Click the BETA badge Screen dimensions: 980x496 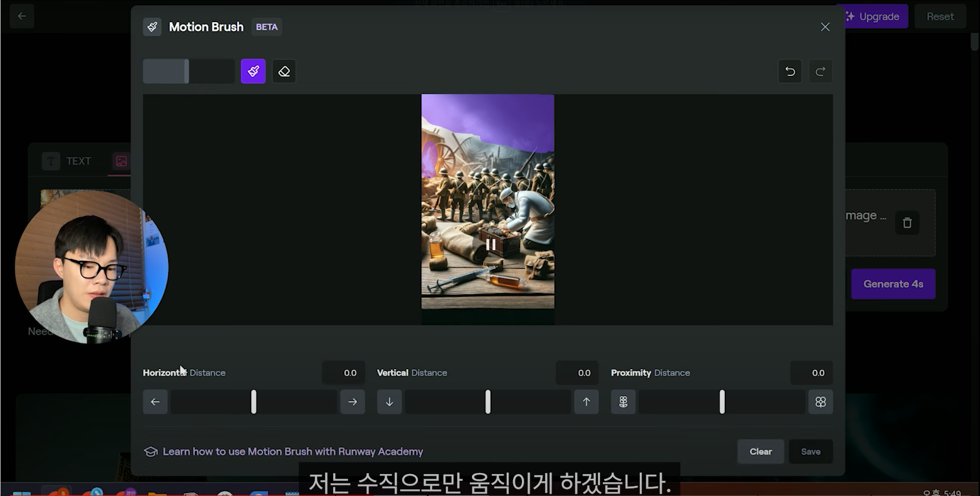pyautogui.click(x=267, y=27)
